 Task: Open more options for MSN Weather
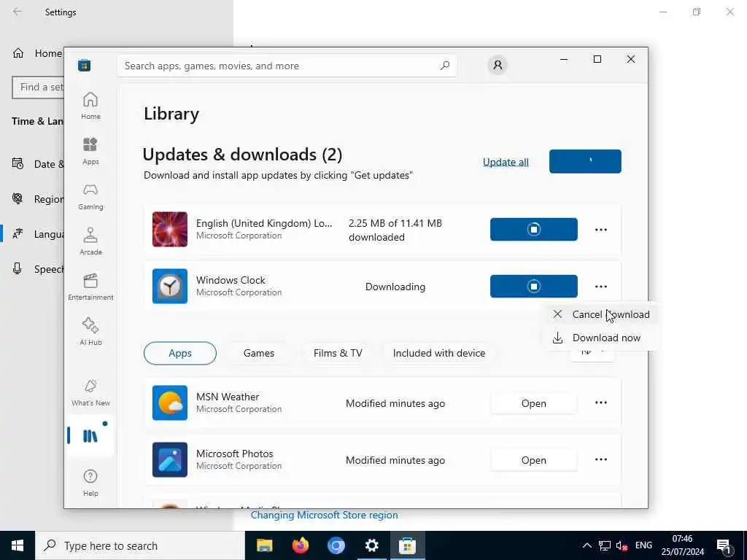(601, 402)
